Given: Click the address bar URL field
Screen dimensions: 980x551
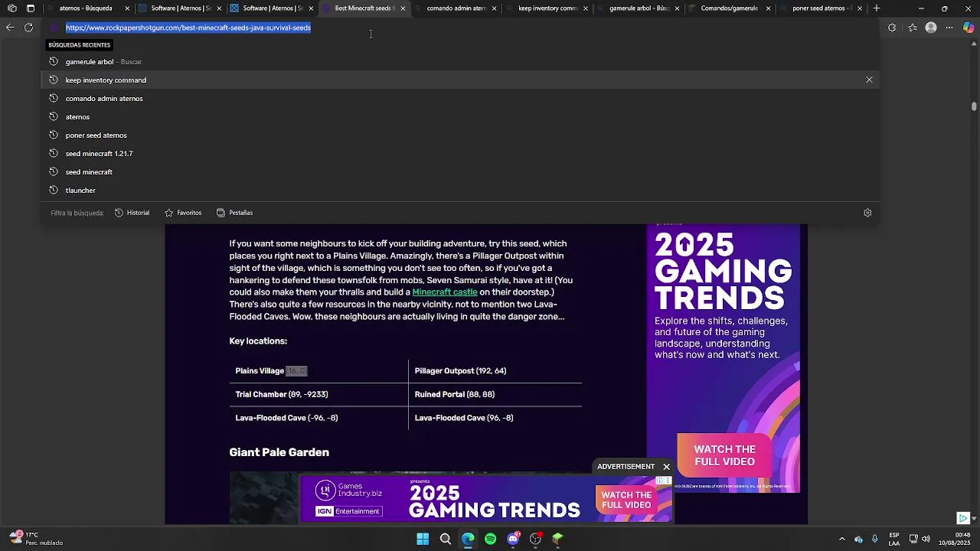Looking at the screenshot, I should coord(459,28).
